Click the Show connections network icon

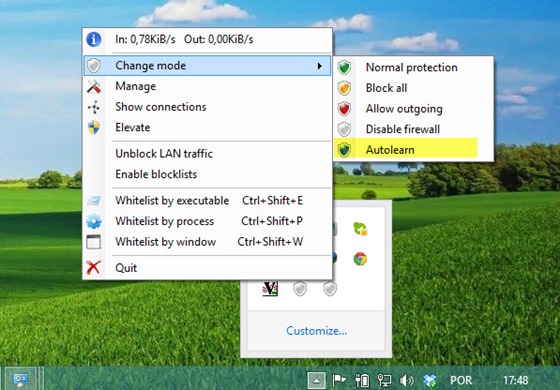click(94, 107)
